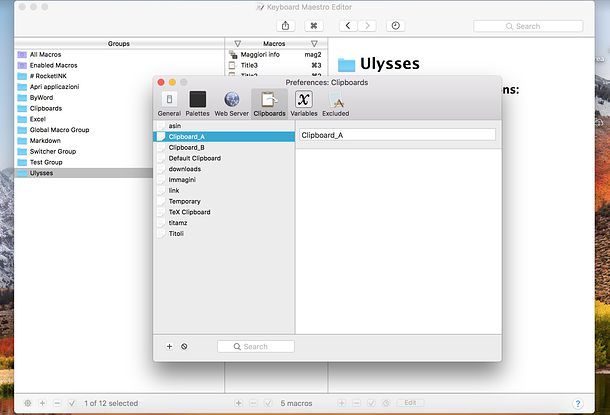Select the Apri applicazioni group
Screen dimensions: 610x415
84,87
